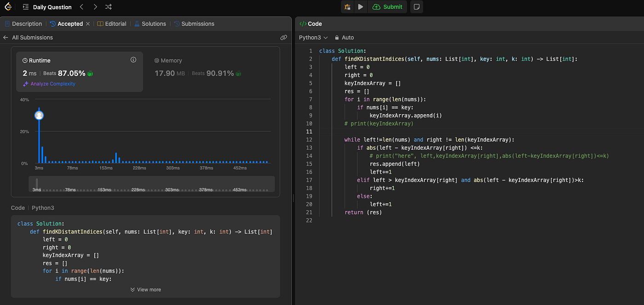The height and width of the screenshot is (305, 644).
Task: Run the code with the play icon
Action: coord(361,7)
